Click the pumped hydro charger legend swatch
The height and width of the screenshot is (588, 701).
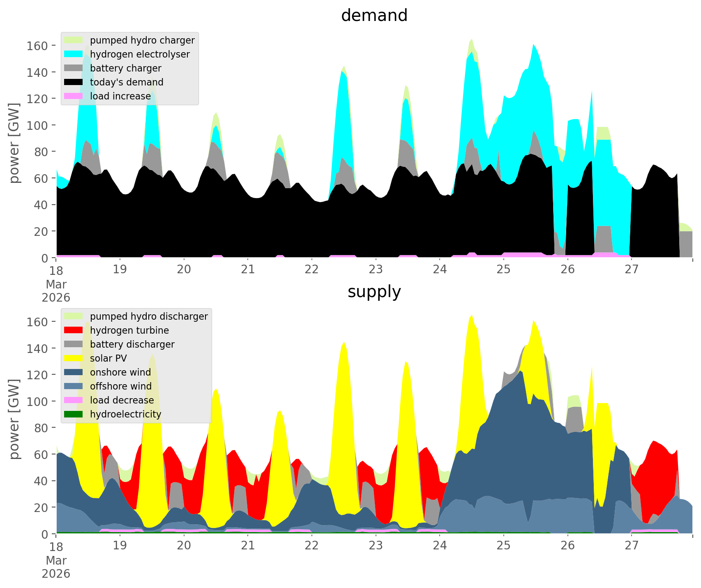[74, 40]
